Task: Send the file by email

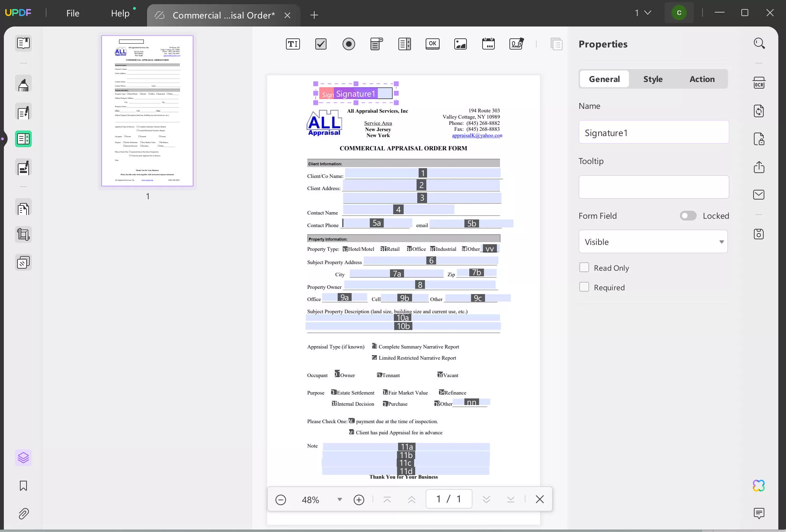Action: (x=759, y=195)
